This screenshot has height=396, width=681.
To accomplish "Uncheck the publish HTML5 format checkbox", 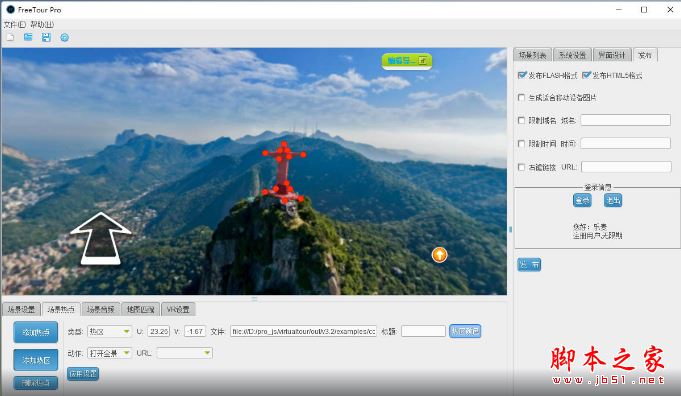I will tap(586, 75).
